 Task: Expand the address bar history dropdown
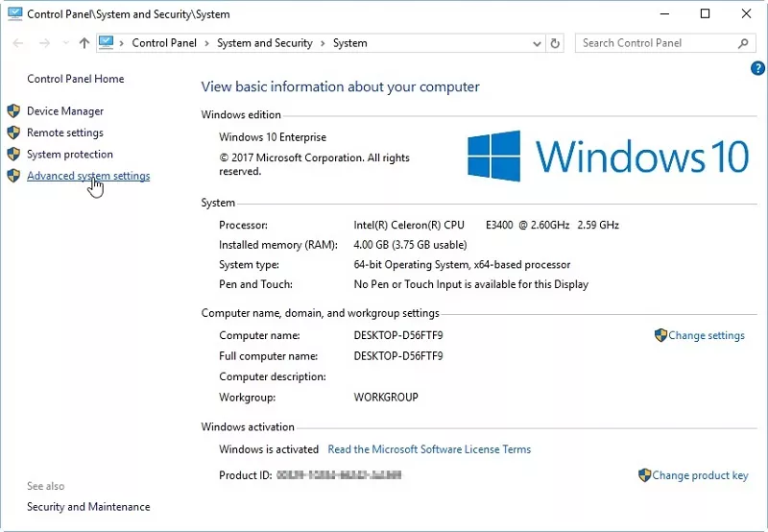click(536, 43)
